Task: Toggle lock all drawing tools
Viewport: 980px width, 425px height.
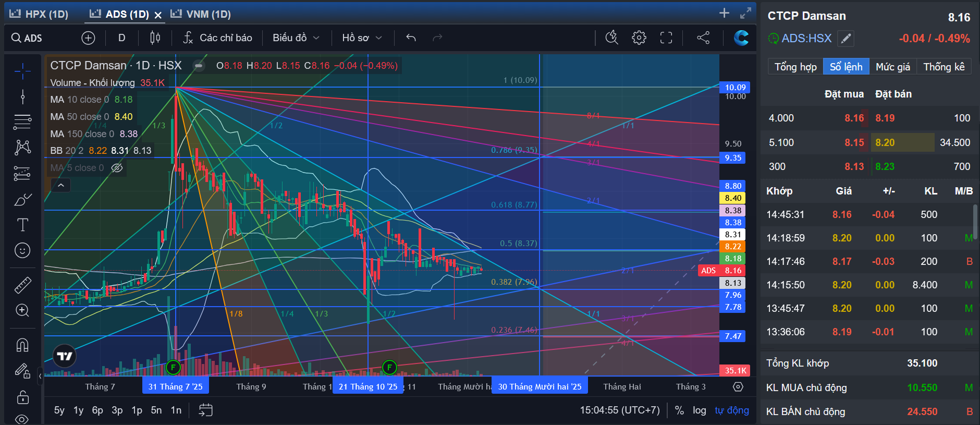Action: click(22, 397)
